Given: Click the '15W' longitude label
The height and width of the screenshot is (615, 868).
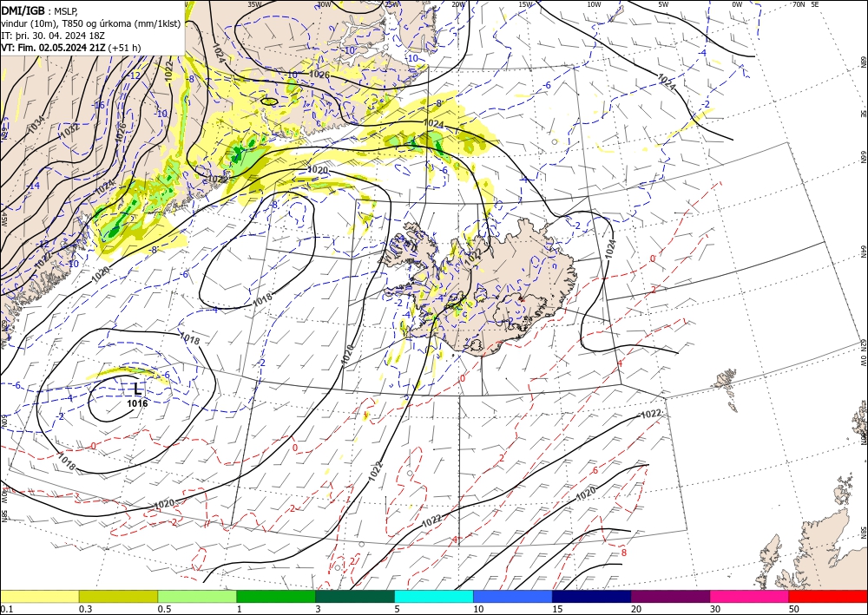Looking at the screenshot, I should coord(526,4).
